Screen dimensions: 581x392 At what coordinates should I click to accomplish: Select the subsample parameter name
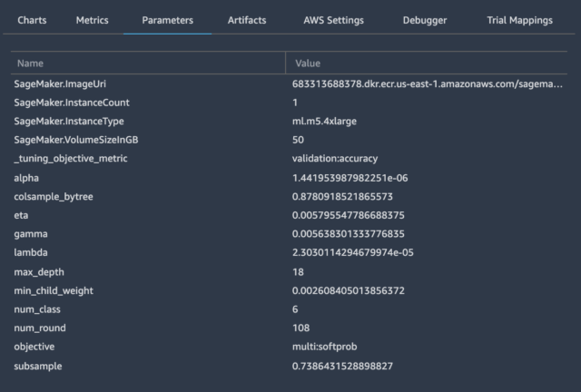pos(38,367)
